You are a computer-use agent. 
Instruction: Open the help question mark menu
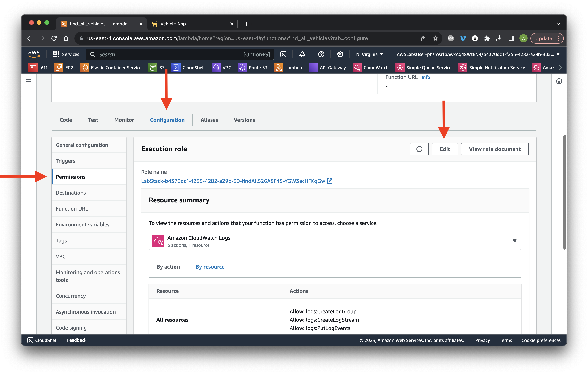pos(321,54)
